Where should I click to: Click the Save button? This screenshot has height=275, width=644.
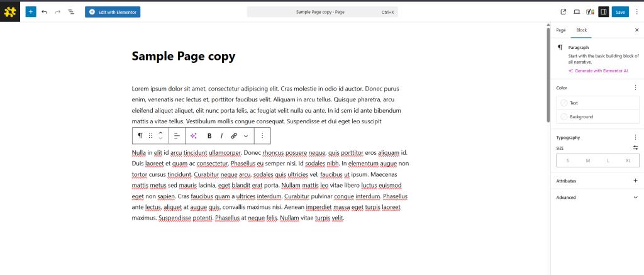pos(620,12)
